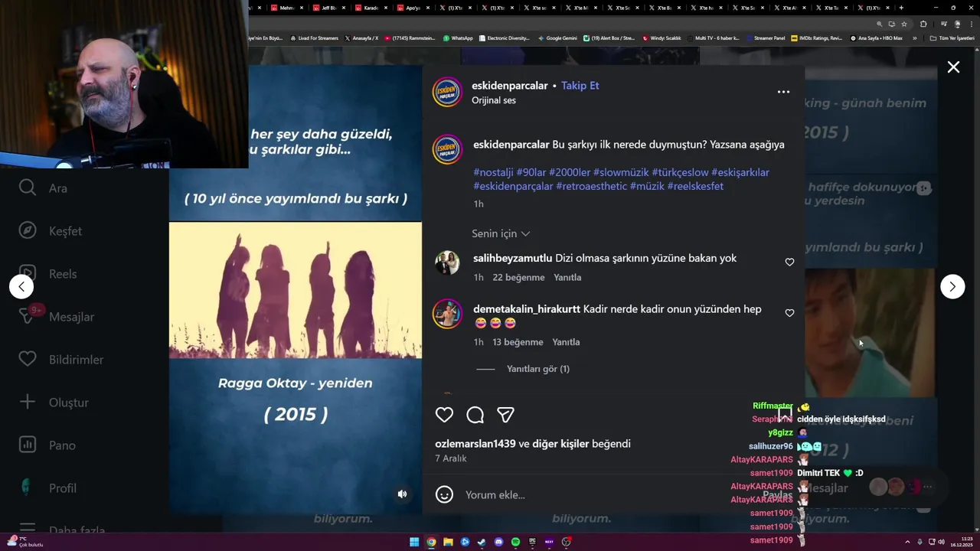Image resolution: width=980 pixels, height=551 pixels.
Task: Click the reel video with silhouettes
Action: pos(295,291)
